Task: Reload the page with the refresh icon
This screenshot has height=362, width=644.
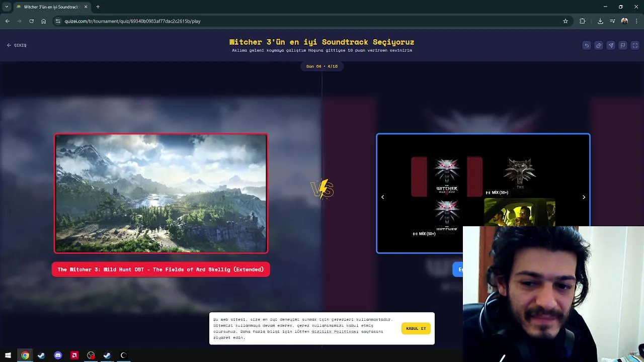Action: pos(31,21)
